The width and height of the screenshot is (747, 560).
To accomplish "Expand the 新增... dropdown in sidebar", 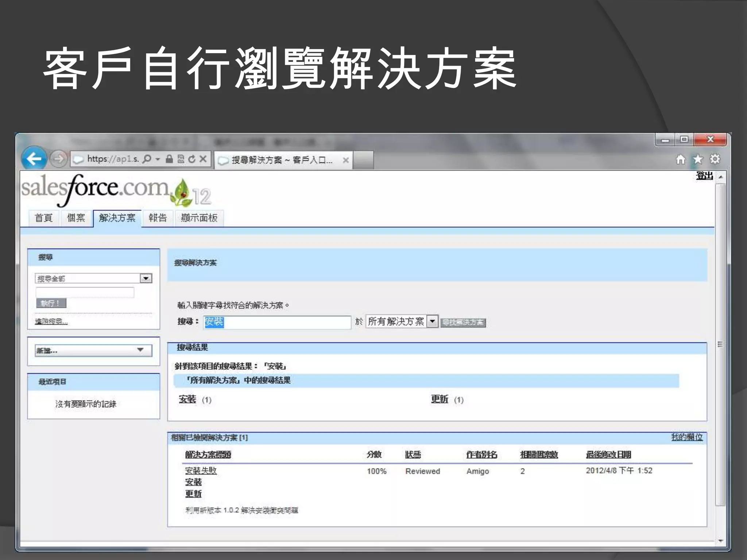I will 94,350.
